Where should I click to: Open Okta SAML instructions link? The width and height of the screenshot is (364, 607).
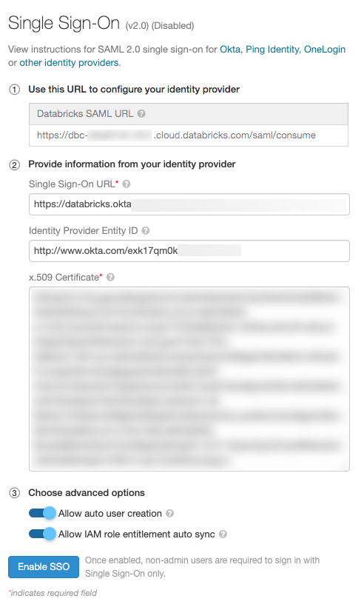230,49
